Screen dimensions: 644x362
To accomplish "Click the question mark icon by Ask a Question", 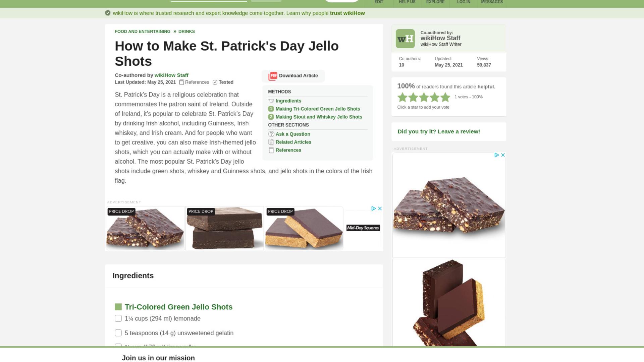I will coord(271,134).
